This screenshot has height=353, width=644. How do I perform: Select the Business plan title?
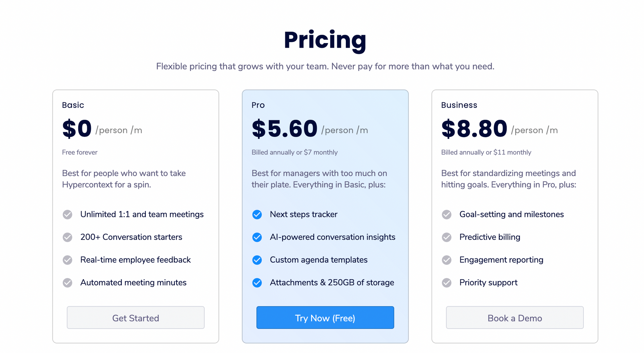459,105
